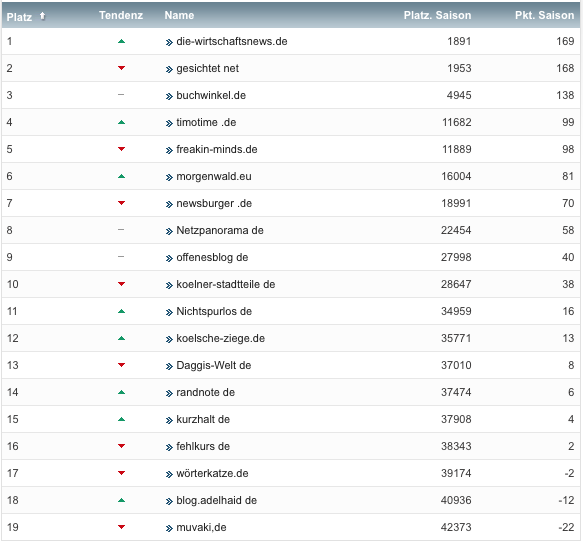Click neutral dash icon for offenesblog de

click(x=121, y=257)
